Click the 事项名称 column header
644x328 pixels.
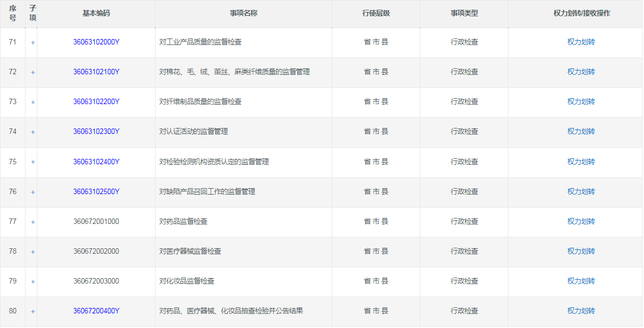point(243,13)
